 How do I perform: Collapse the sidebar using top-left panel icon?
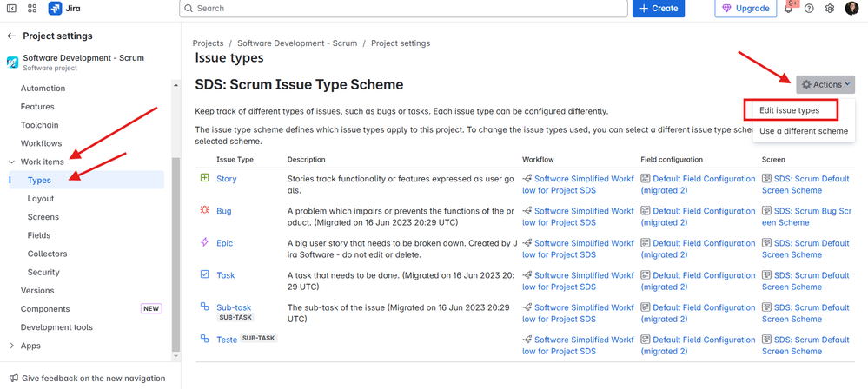tap(11, 9)
